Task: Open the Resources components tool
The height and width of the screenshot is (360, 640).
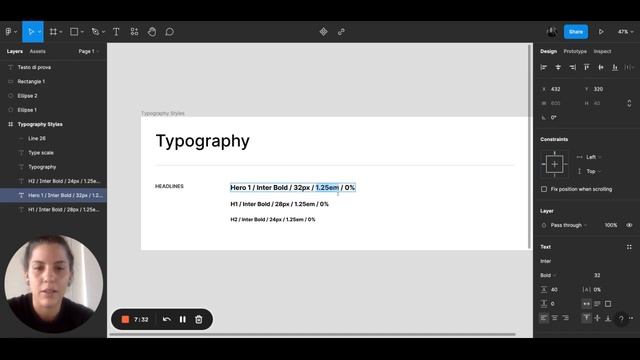Action: (134, 31)
